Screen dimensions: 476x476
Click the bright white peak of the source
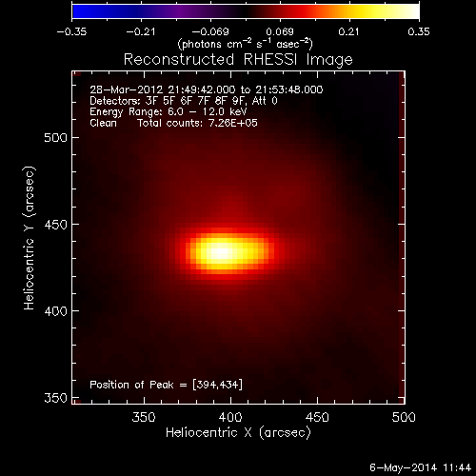[220, 252]
